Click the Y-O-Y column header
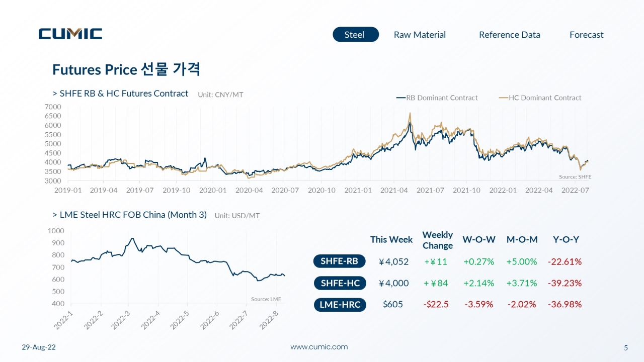This screenshot has height=362, width=644. (566, 239)
